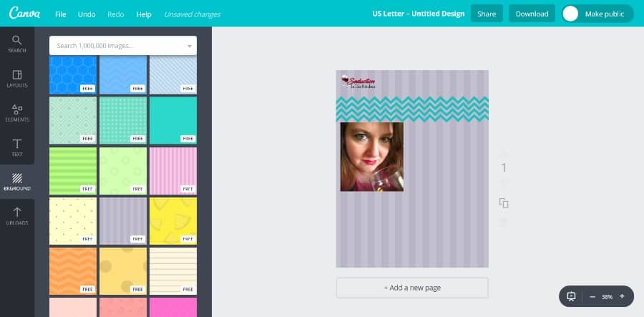
Task: Apply the gray vertical stripes background
Action: [123, 221]
